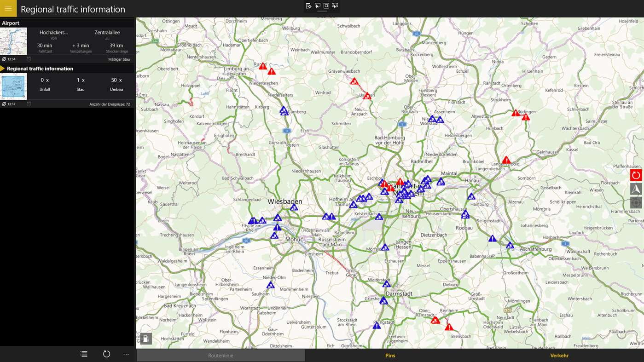Open the hamburger menu
This screenshot has height=362, width=644.
8,9
